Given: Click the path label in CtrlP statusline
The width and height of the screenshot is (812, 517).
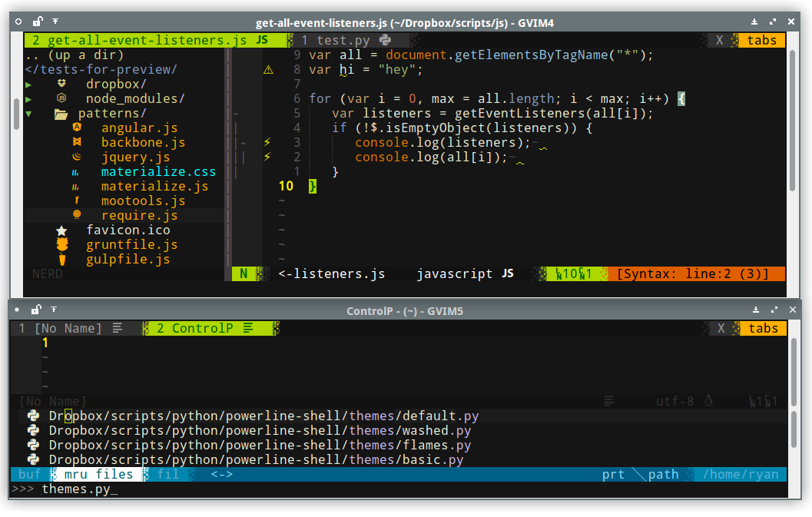Looking at the screenshot, I should click(x=663, y=474).
